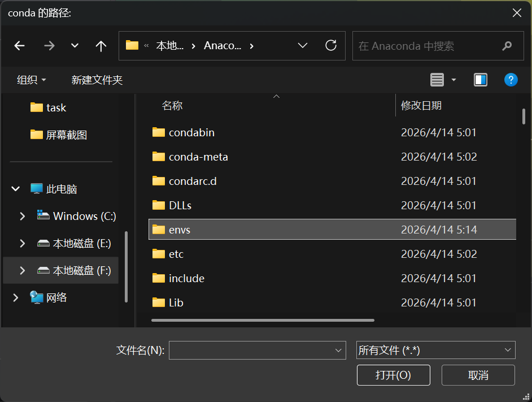Refresh the current folder view

[332, 45]
